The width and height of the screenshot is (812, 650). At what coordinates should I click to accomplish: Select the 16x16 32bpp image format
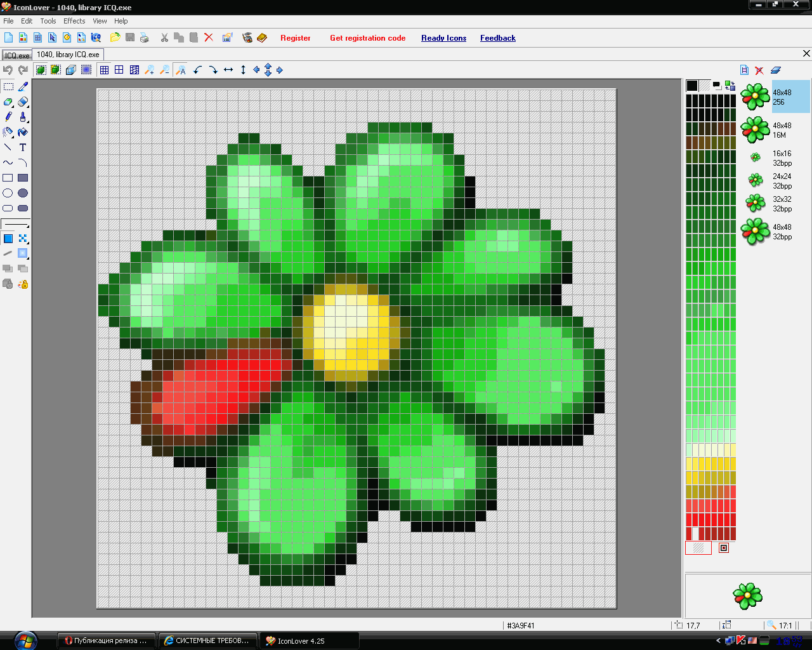(775, 158)
